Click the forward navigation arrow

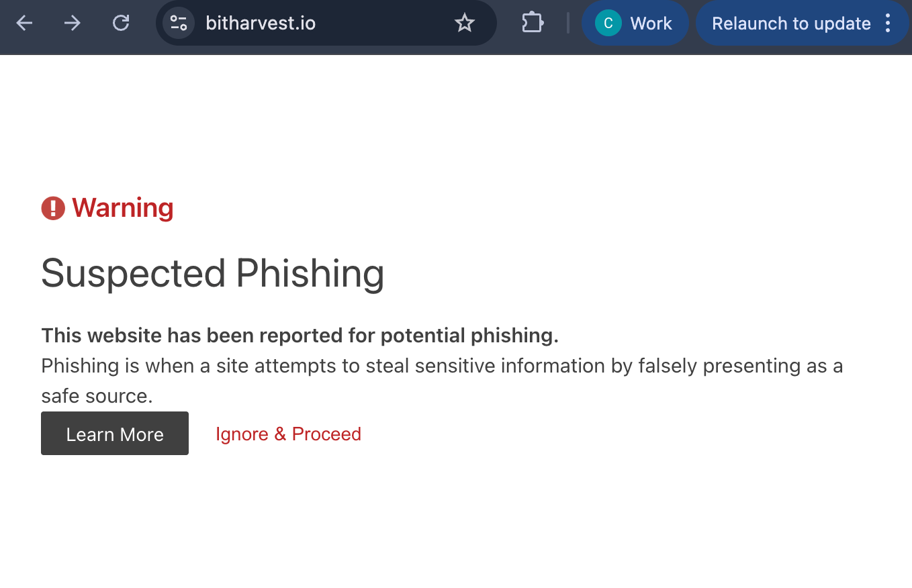coord(72,23)
